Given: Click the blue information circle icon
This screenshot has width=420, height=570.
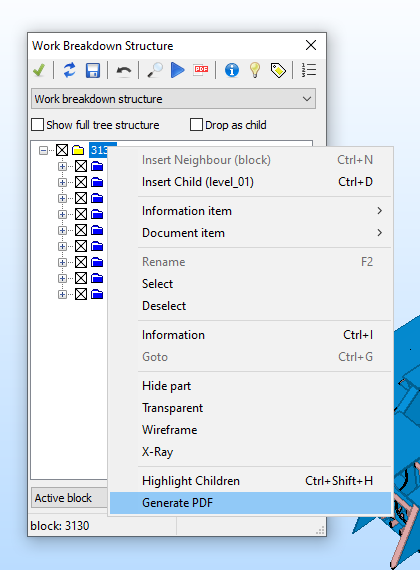Looking at the screenshot, I should click(232, 70).
